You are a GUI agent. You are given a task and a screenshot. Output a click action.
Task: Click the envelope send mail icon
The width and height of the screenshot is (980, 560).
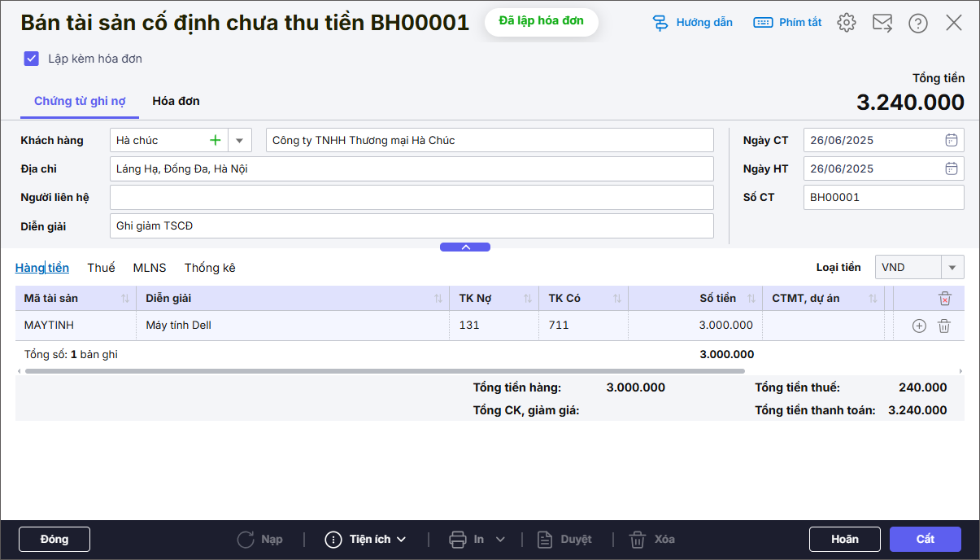882,23
